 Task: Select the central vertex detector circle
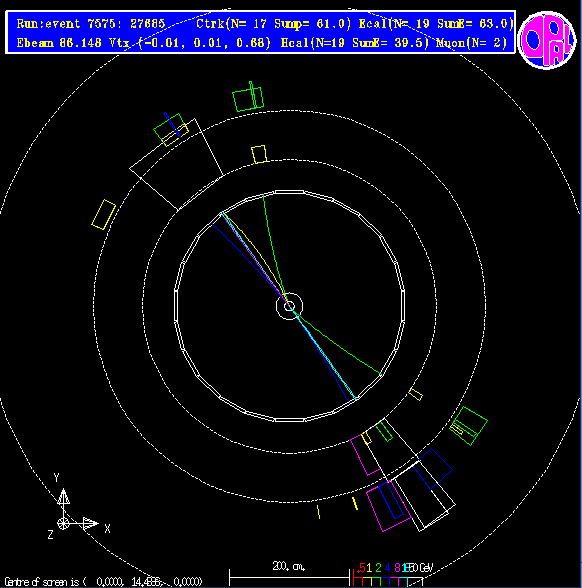coord(289,306)
